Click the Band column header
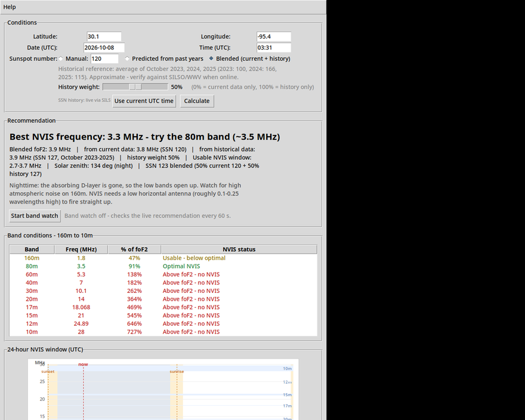The width and height of the screenshot is (525, 420). tap(32, 249)
